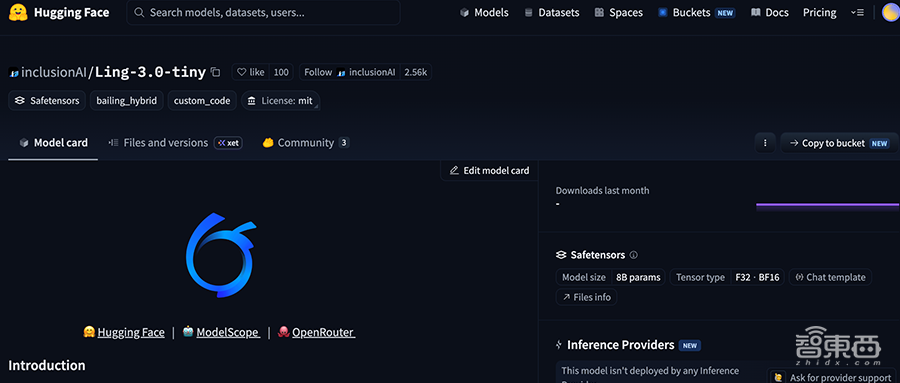
Task: Click the search magnifier icon
Action: coord(139,12)
